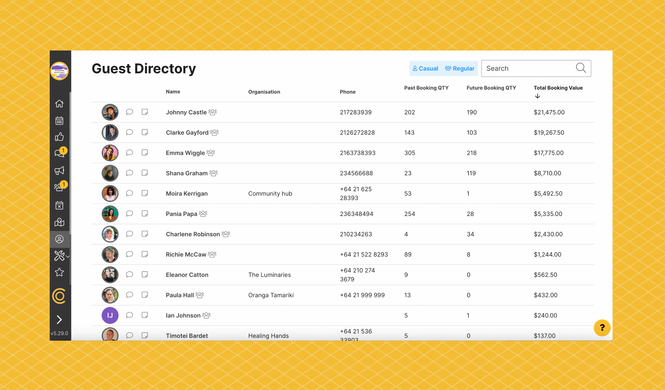Click the $21,475.00 booking value
This screenshot has width=665, height=390.
(x=549, y=112)
